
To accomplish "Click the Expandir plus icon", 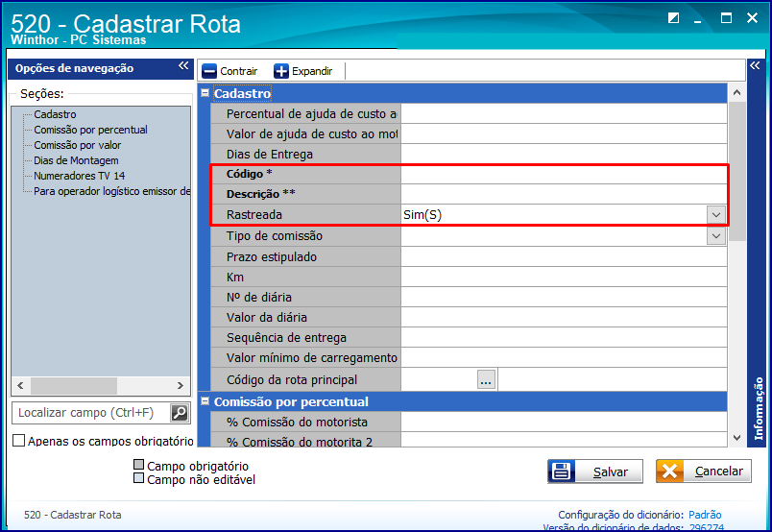I will click(x=281, y=71).
